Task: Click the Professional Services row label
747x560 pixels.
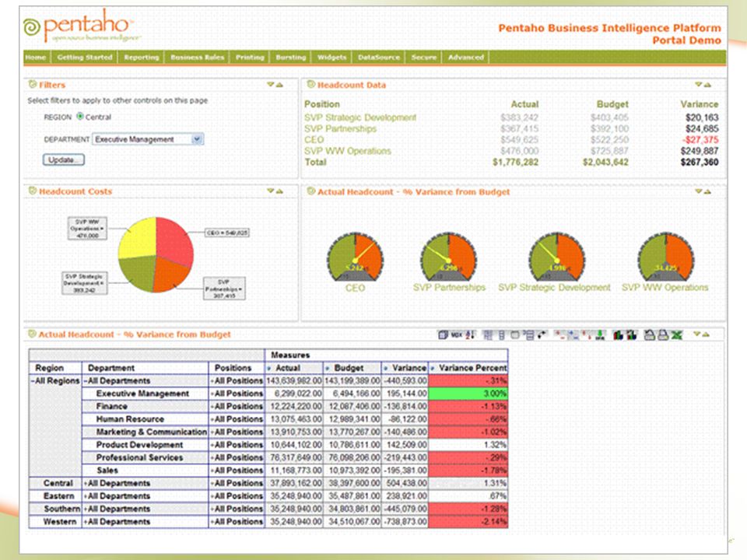Action: coord(139,457)
